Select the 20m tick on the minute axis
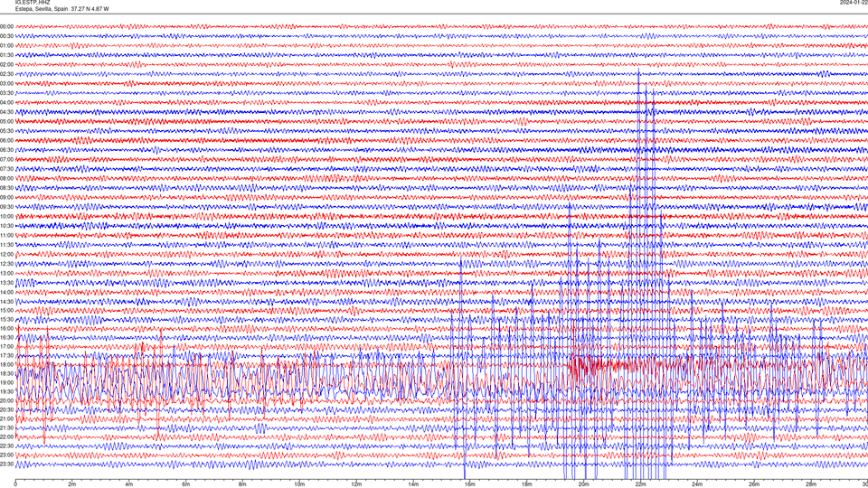This screenshot has width=868, height=488. coord(583,484)
